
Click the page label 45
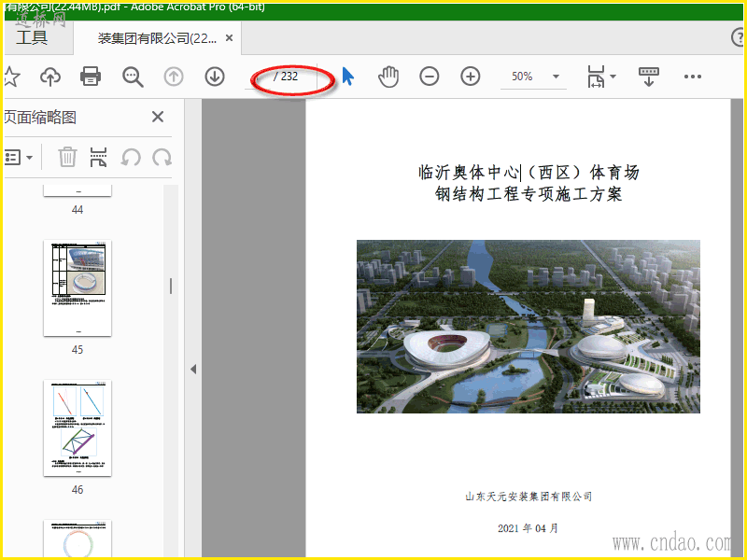point(78,349)
